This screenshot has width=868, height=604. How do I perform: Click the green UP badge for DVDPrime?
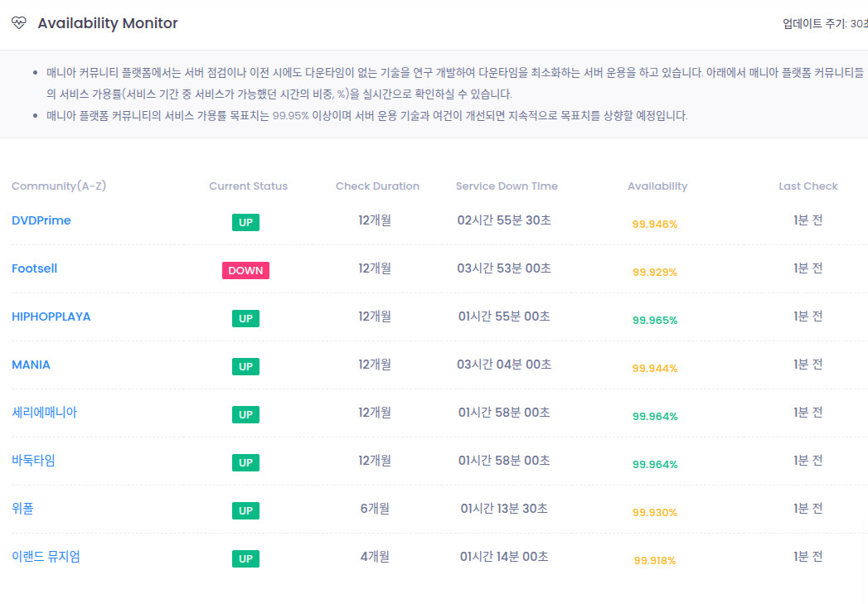(245, 222)
